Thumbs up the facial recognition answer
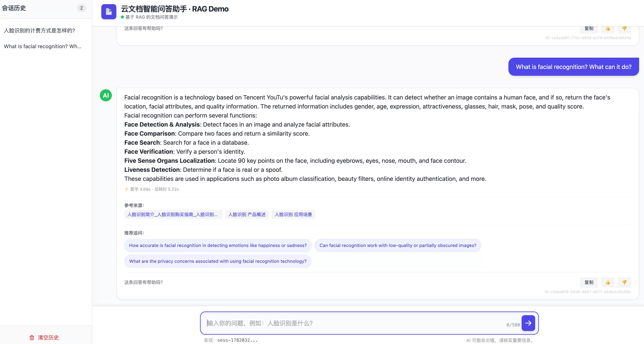The height and width of the screenshot is (344, 644). pos(608,282)
